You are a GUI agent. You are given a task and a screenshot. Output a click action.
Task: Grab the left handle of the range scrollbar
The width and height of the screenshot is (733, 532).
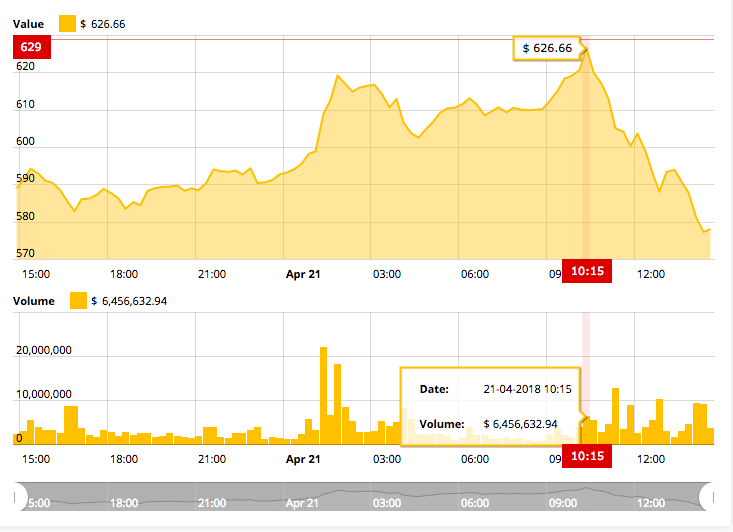tap(17, 497)
